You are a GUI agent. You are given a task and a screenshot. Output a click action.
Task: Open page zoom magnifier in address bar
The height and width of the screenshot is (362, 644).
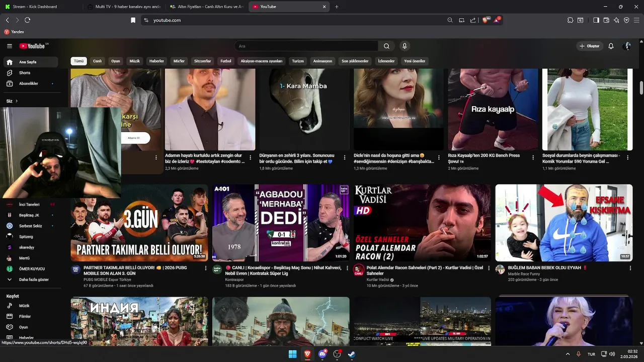(450, 20)
